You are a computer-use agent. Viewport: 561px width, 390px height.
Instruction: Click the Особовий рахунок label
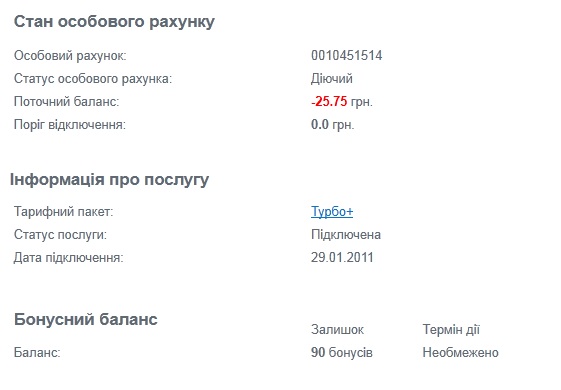click(70, 56)
